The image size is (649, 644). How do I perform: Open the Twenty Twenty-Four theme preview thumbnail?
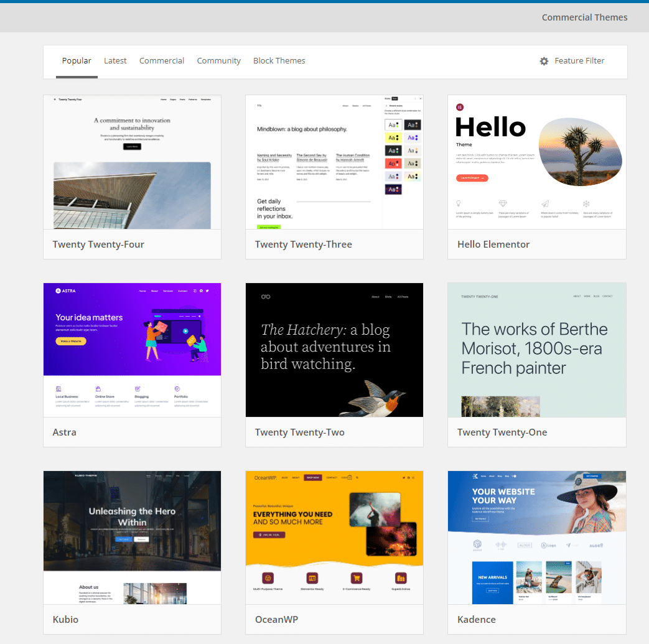click(x=132, y=162)
